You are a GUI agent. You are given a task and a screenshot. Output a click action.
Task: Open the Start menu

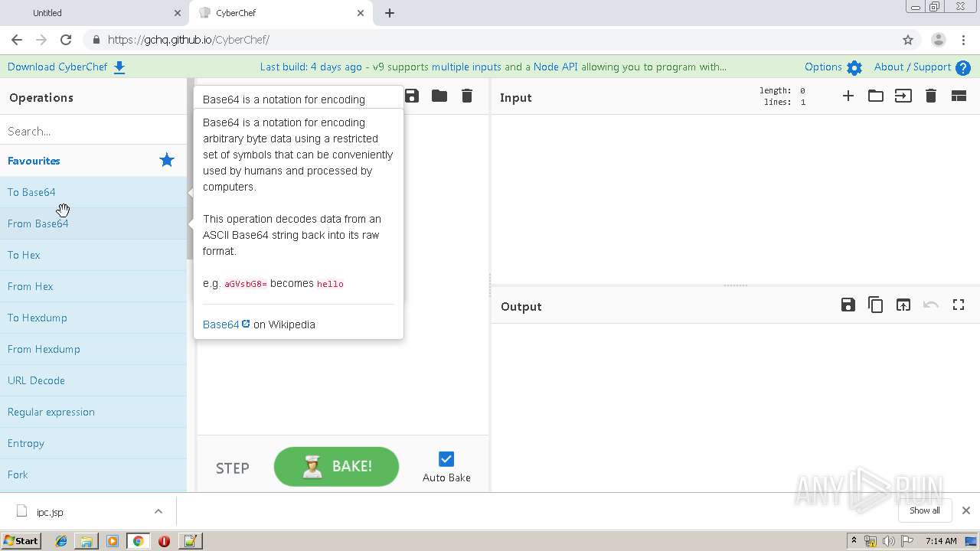click(x=21, y=541)
